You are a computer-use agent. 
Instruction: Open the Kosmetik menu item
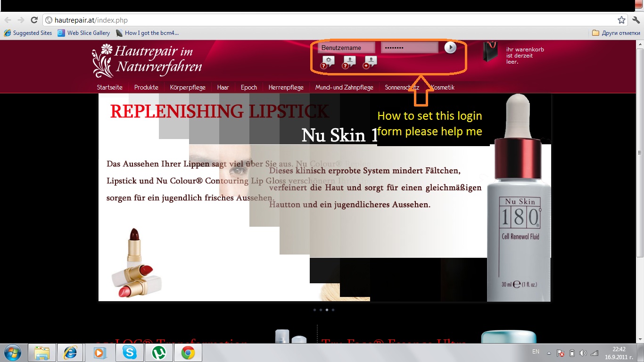[442, 87]
